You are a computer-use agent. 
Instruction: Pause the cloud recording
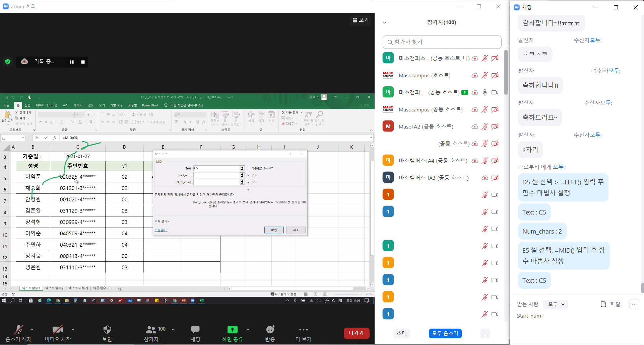pyautogui.click(x=71, y=62)
